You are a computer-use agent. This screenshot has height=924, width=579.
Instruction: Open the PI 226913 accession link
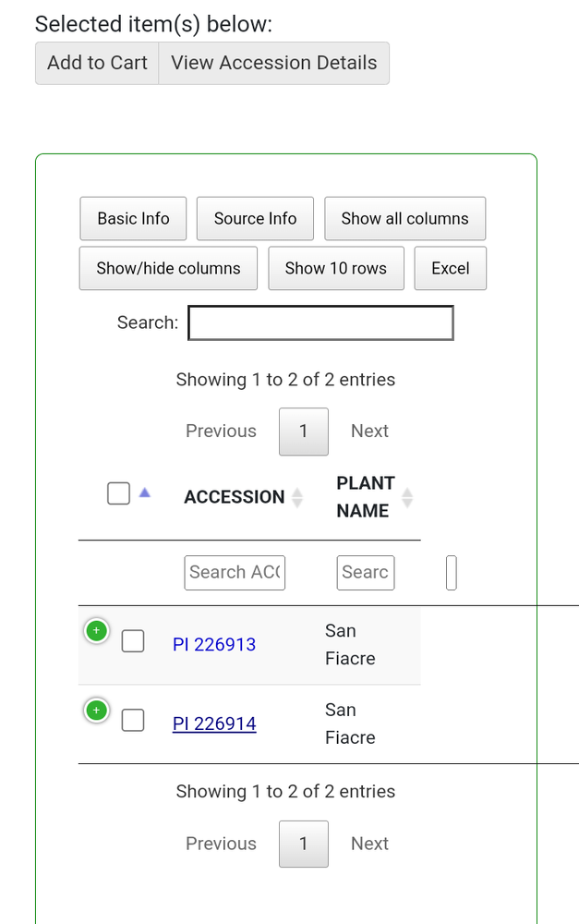click(214, 644)
